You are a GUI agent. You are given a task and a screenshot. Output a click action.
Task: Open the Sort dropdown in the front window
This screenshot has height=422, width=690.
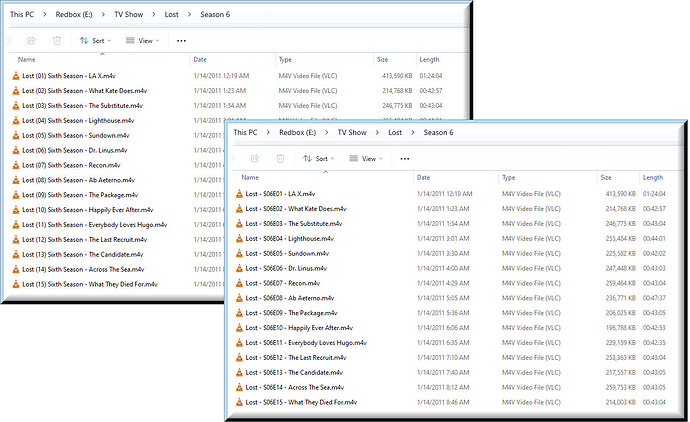(319, 158)
